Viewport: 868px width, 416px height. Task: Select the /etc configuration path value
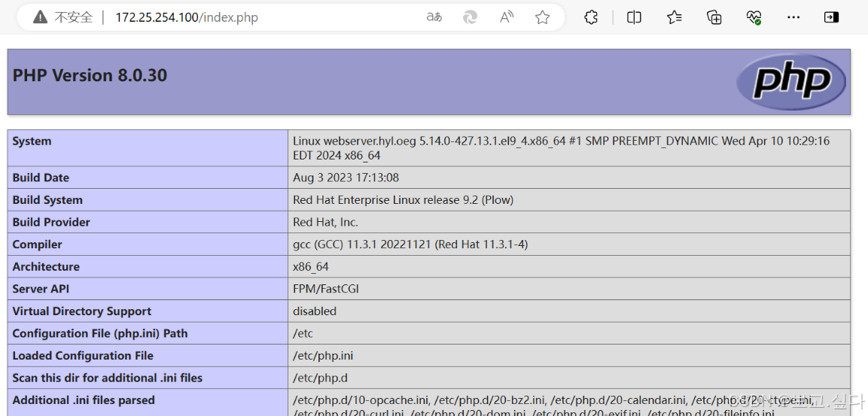[303, 333]
